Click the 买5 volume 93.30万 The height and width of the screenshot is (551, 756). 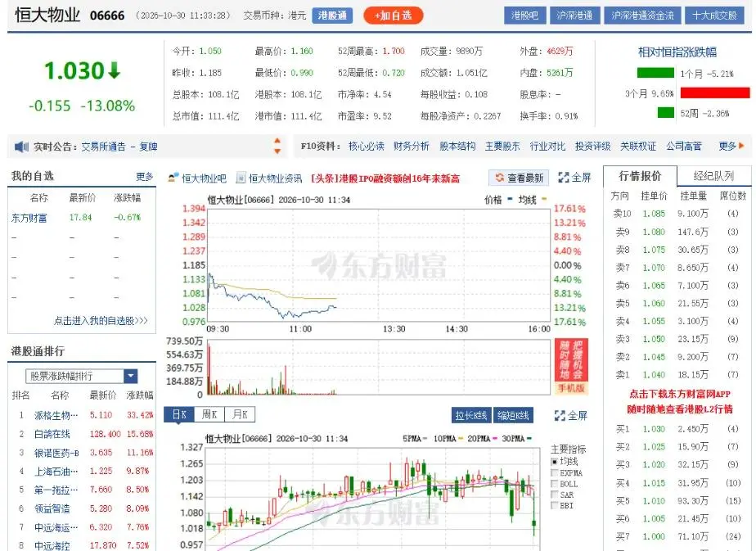[x=693, y=501]
